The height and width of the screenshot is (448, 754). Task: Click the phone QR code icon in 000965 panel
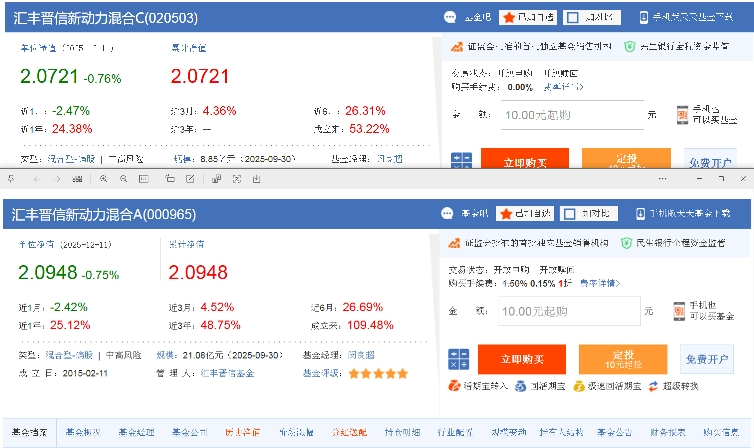click(679, 311)
